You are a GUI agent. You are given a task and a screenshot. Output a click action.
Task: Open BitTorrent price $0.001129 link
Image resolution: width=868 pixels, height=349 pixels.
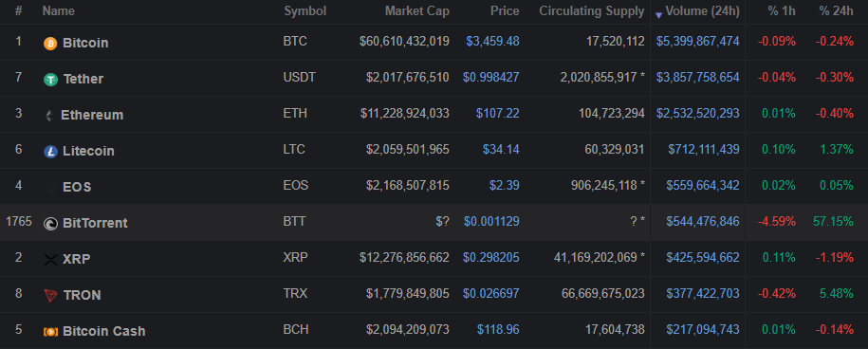pos(491,221)
